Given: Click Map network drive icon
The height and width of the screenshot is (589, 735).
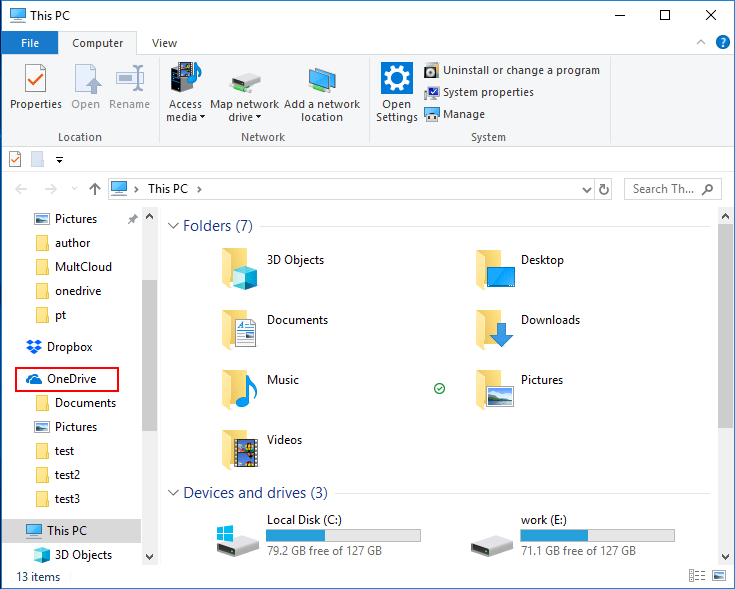Looking at the screenshot, I should pyautogui.click(x=245, y=82).
